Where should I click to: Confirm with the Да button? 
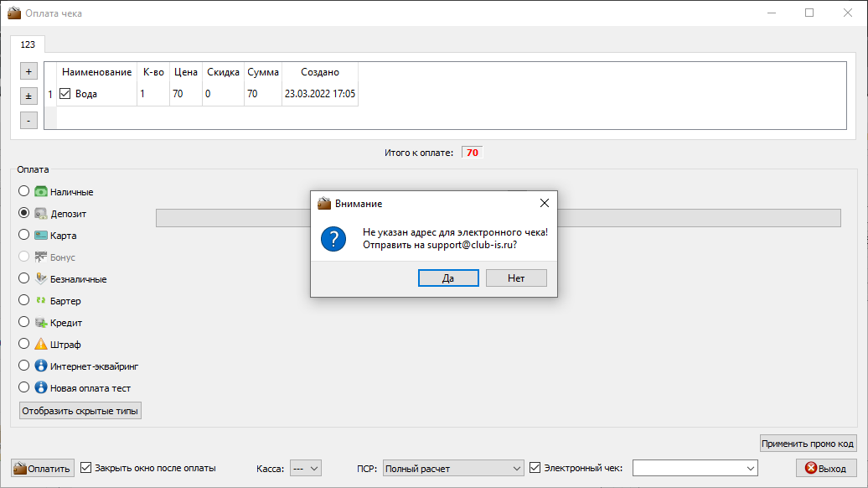click(x=448, y=278)
